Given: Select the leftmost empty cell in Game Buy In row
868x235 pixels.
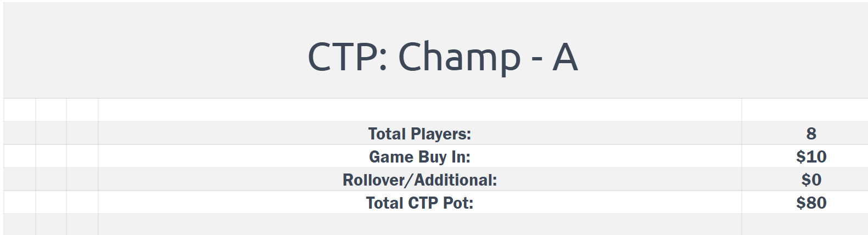Looking at the screenshot, I should coord(19,157).
